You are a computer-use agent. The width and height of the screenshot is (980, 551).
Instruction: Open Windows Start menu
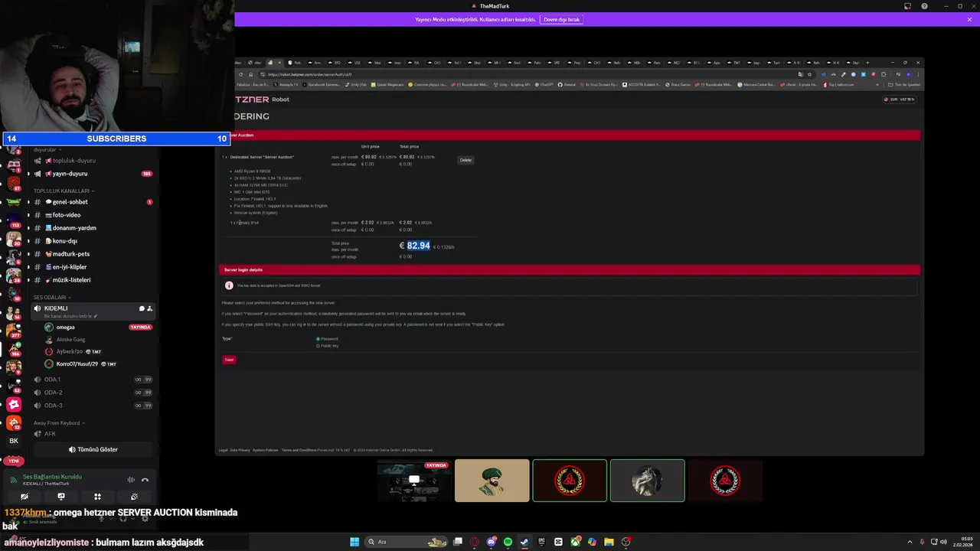pyautogui.click(x=354, y=542)
